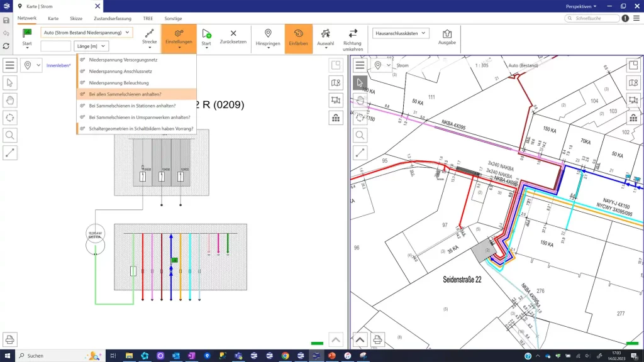Screen dimensions: 644x362
Task: Click the print icon below the right map
Action: [377, 340]
